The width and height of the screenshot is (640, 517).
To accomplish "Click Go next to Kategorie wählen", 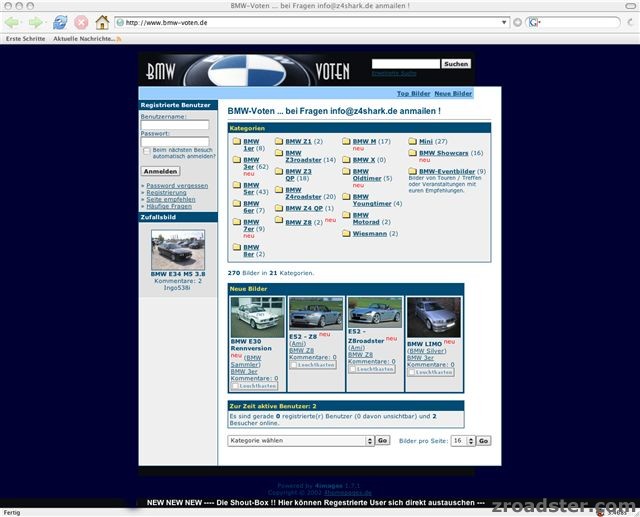I will [x=382, y=441].
